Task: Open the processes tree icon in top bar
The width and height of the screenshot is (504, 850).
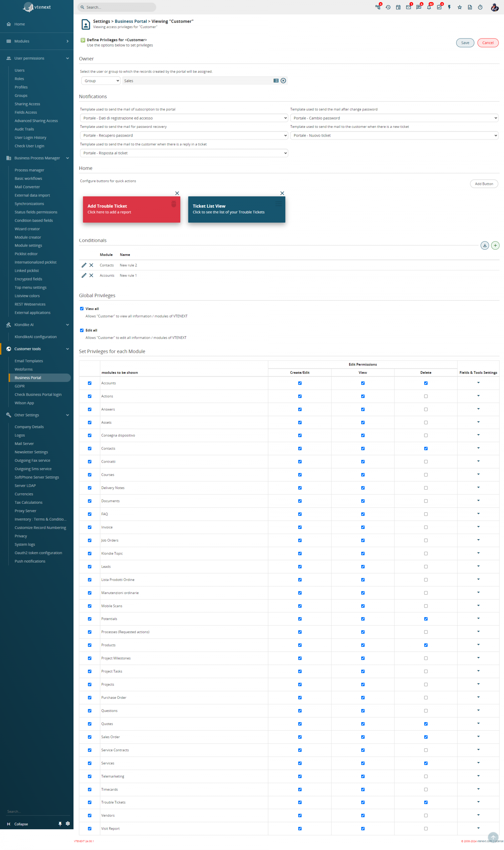Action: [377, 7]
